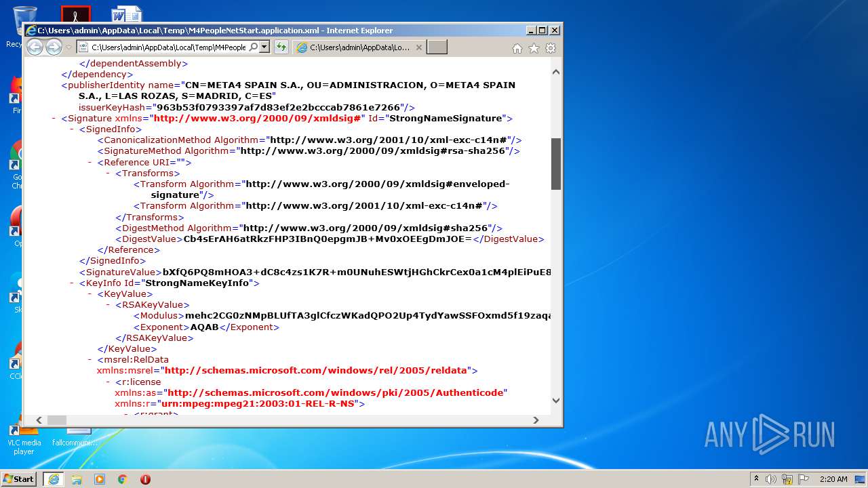This screenshot has height=488, width=868.
Task: Click the volume speaker tray icon
Action: tap(771, 479)
